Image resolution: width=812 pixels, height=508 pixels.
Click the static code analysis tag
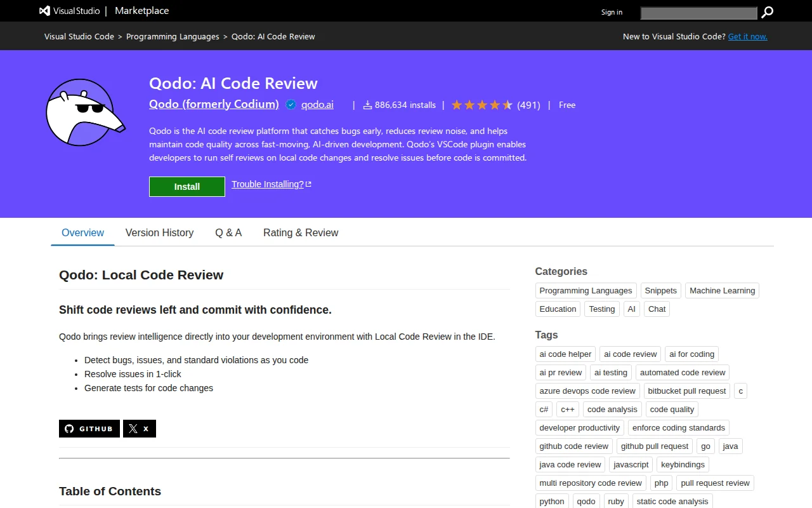pyautogui.click(x=672, y=501)
